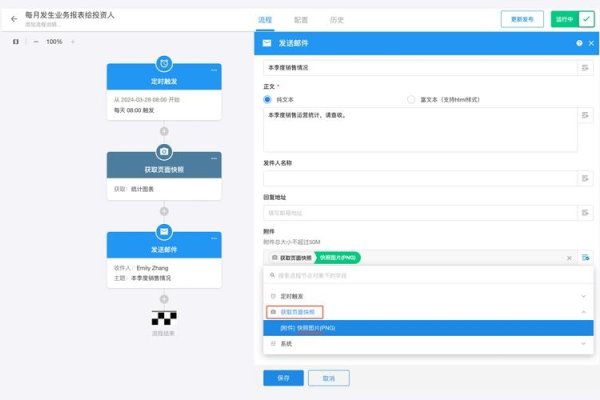Click the envelope icon in the panel header
The height and width of the screenshot is (400, 600).
pos(267,43)
